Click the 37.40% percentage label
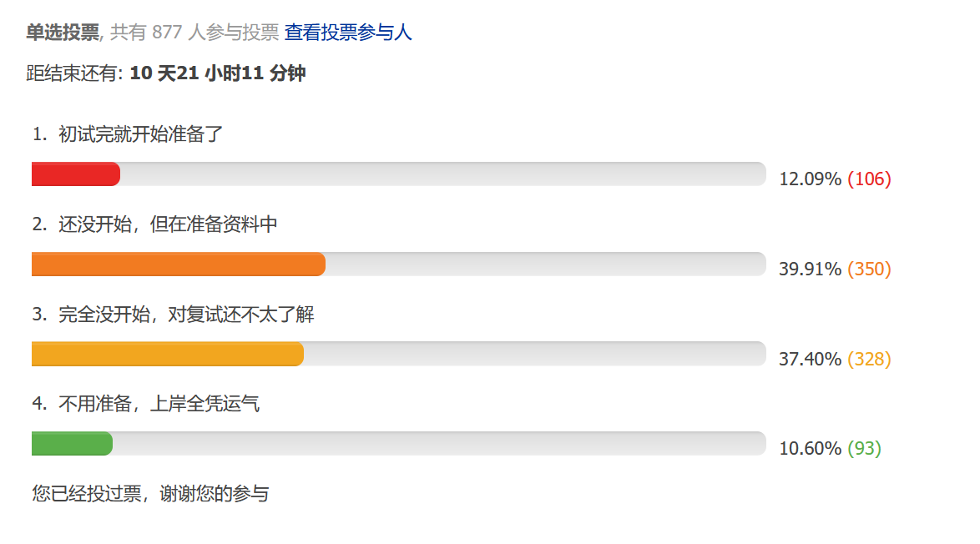Image resolution: width=980 pixels, height=544 pixels. (810, 359)
